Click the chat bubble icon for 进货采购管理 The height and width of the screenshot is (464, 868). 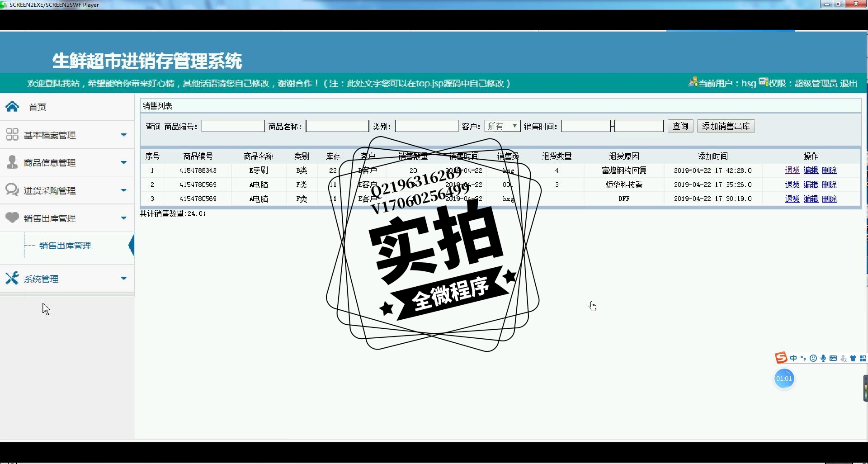[12, 189]
